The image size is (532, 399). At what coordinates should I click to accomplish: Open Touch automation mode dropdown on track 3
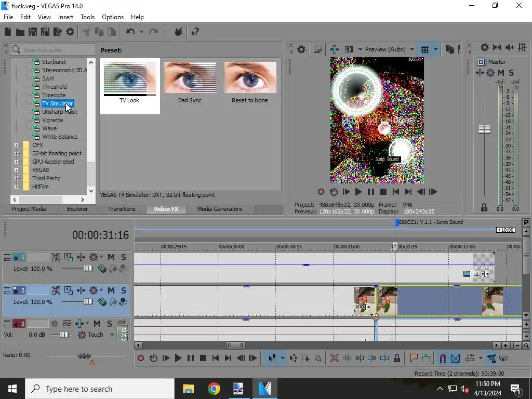[x=112, y=335]
